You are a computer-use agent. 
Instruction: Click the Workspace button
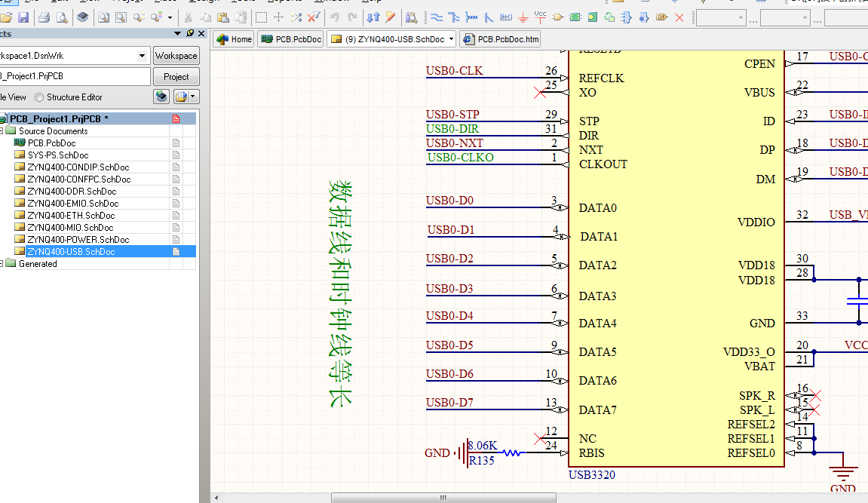pos(176,56)
